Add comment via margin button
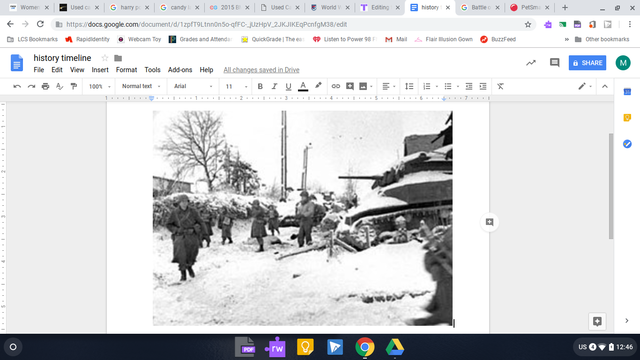Viewport: 640px width, 360px height. pos(489,222)
